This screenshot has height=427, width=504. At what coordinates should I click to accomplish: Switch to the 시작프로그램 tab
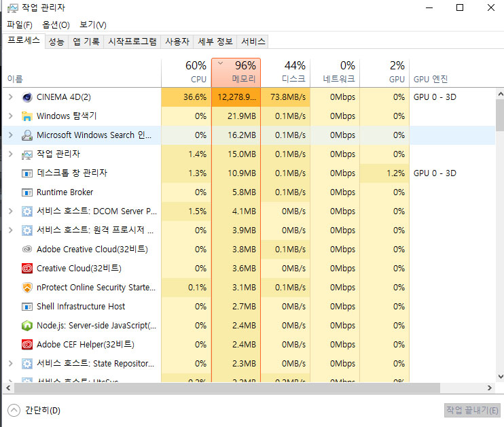pyautogui.click(x=132, y=41)
